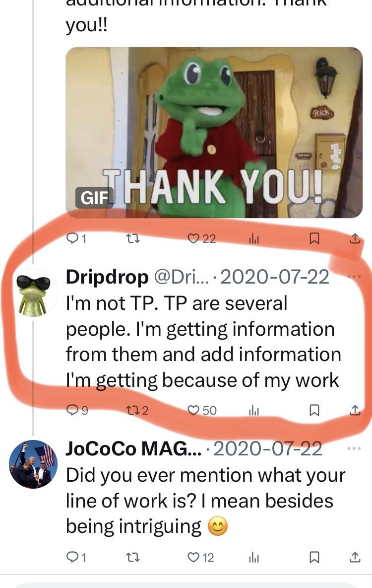The width and height of the screenshot is (372, 588).
Task: Share the JoCoCo MAG tweet
Action: (x=355, y=557)
